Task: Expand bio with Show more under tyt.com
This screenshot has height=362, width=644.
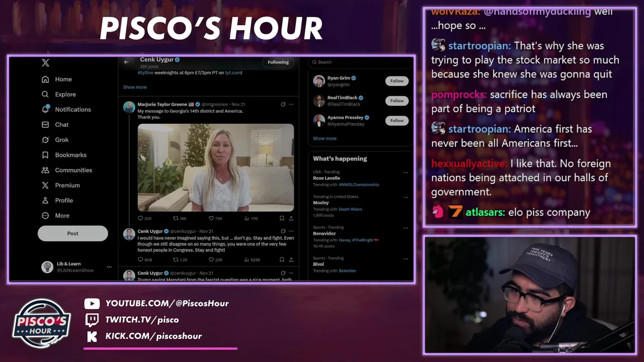Action: pyautogui.click(x=135, y=87)
